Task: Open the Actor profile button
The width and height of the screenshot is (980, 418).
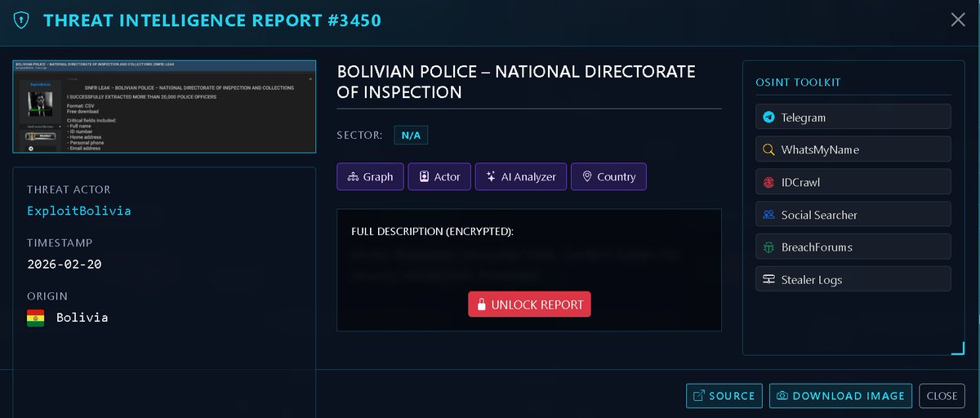Action: point(439,176)
